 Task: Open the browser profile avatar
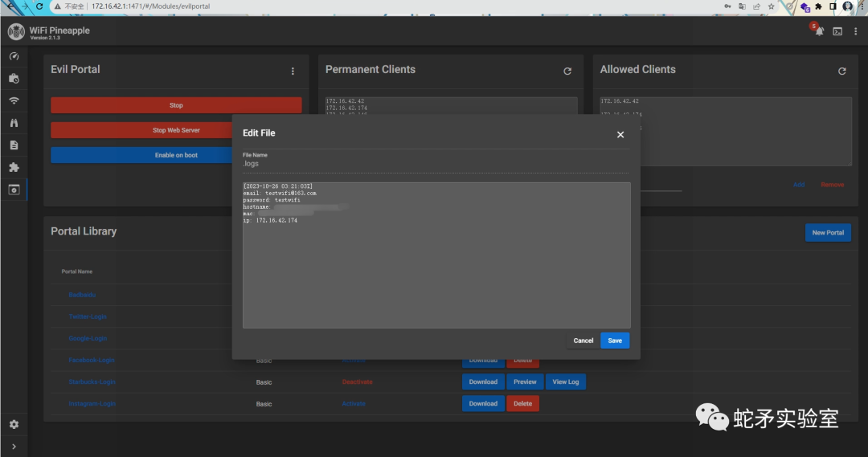(x=848, y=6)
